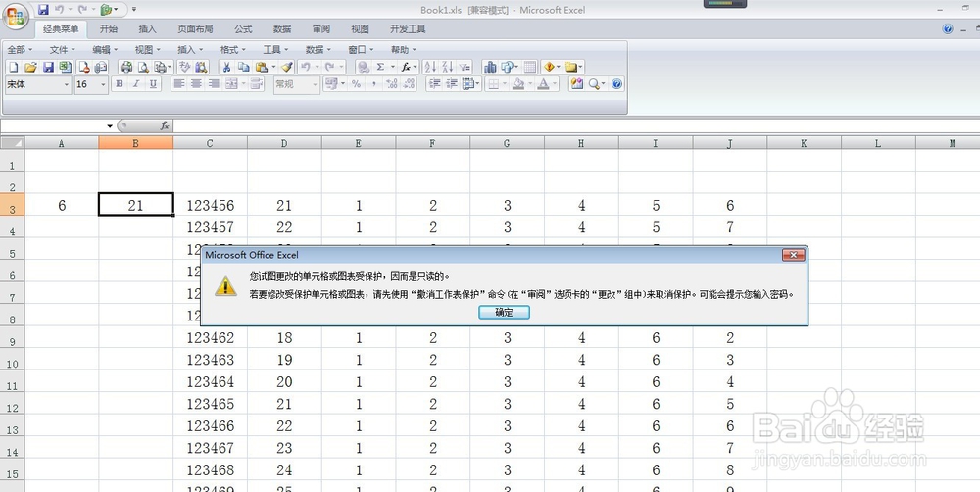
Task: Click the formula bar fx button
Action: tap(165, 126)
